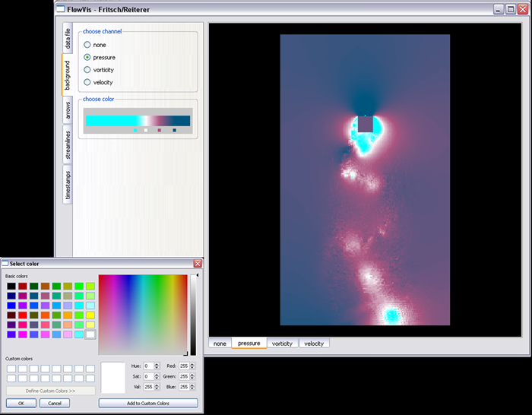Select the "none" channel radio button
Image resolution: width=532 pixels, height=415 pixels.
coord(87,45)
